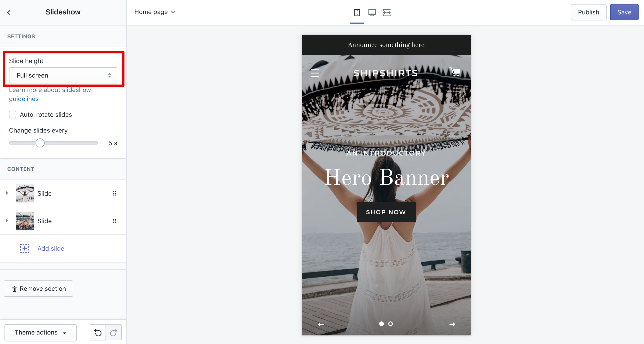Click Change slides every slider handle
The image size is (644, 344).
(x=40, y=143)
